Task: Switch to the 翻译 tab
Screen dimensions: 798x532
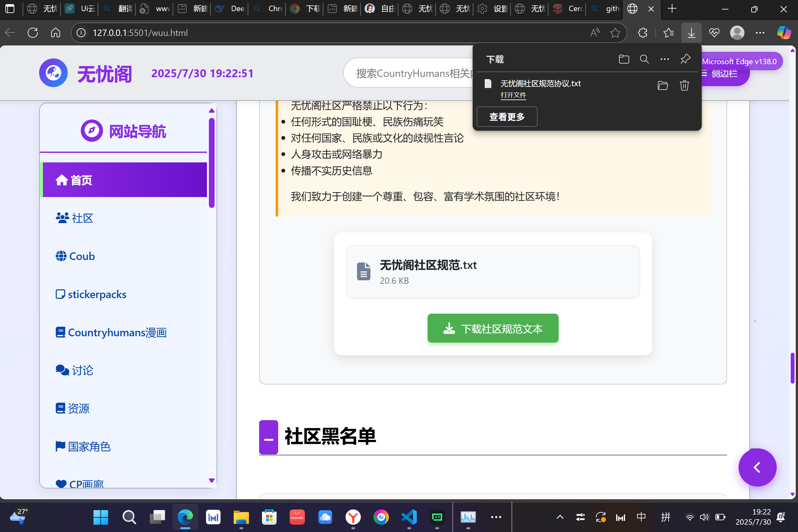Action: [117, 9]
